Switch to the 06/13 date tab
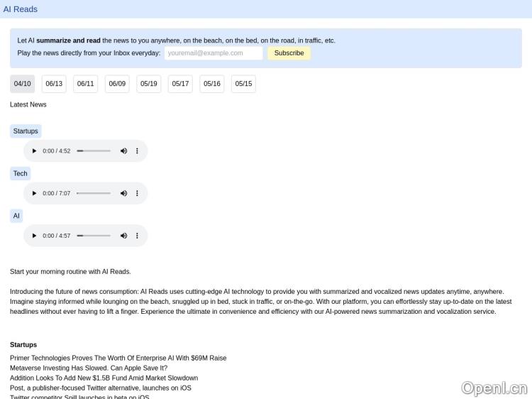 pos(54,84)
